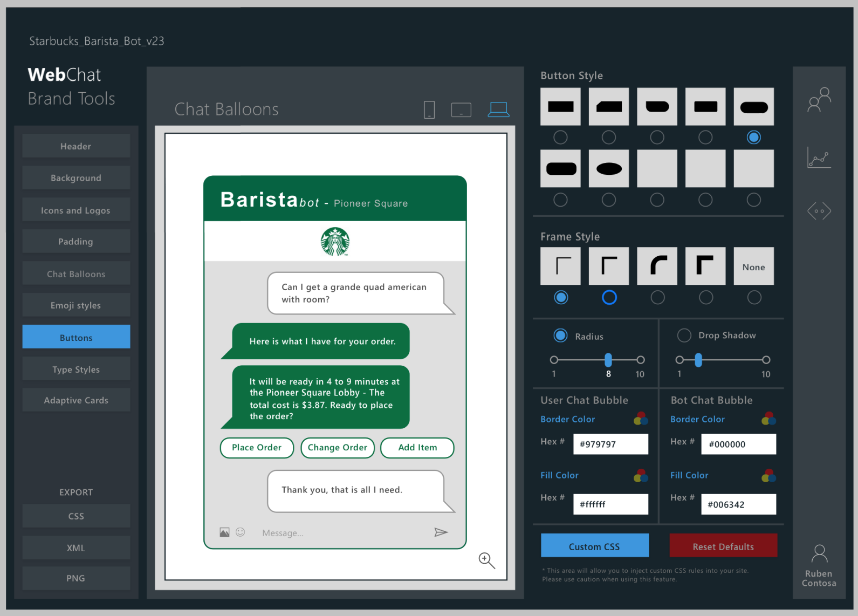Screen dimensions: 858x616
Task: Select the None frame style tile
Action: tap(754, 266)
